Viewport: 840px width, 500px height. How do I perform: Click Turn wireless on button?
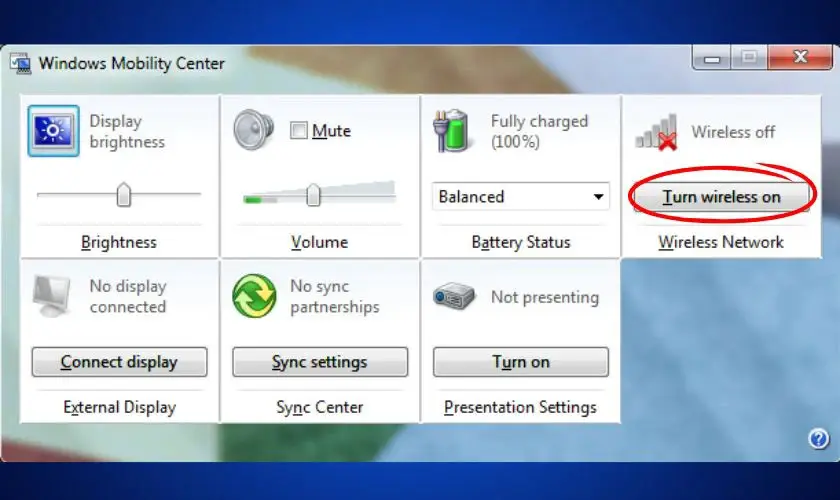tap(721, 197)
